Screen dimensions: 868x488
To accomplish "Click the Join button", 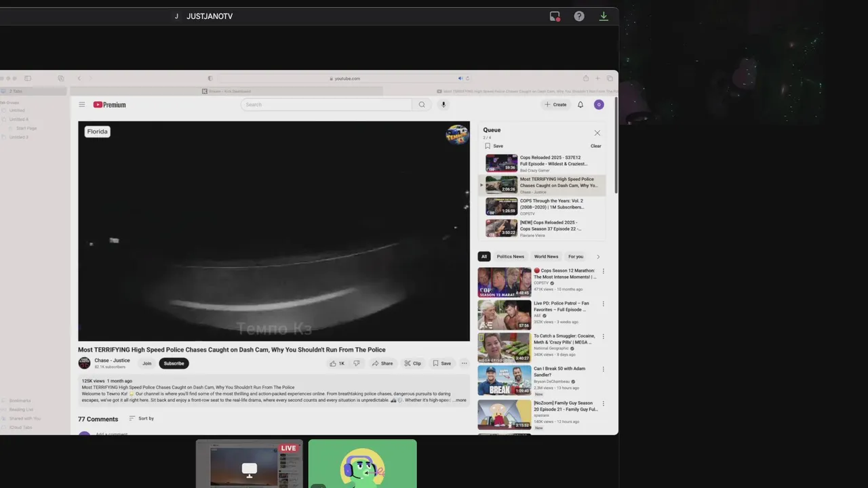I will (x=146, y=363).
